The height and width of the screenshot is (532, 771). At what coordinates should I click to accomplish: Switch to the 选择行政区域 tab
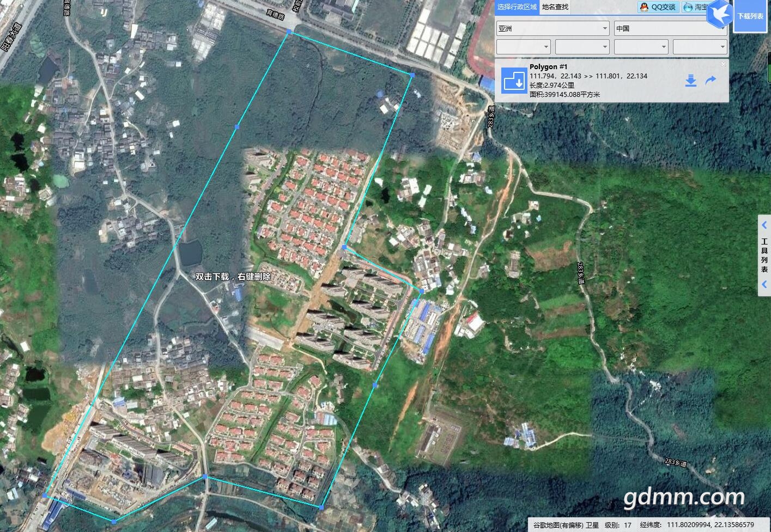tap(517, 7)
